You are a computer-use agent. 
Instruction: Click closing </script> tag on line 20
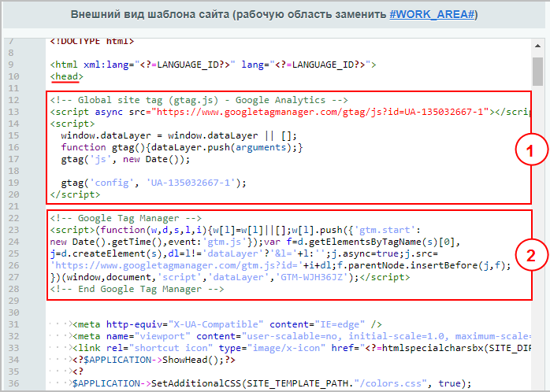(75, 194)
